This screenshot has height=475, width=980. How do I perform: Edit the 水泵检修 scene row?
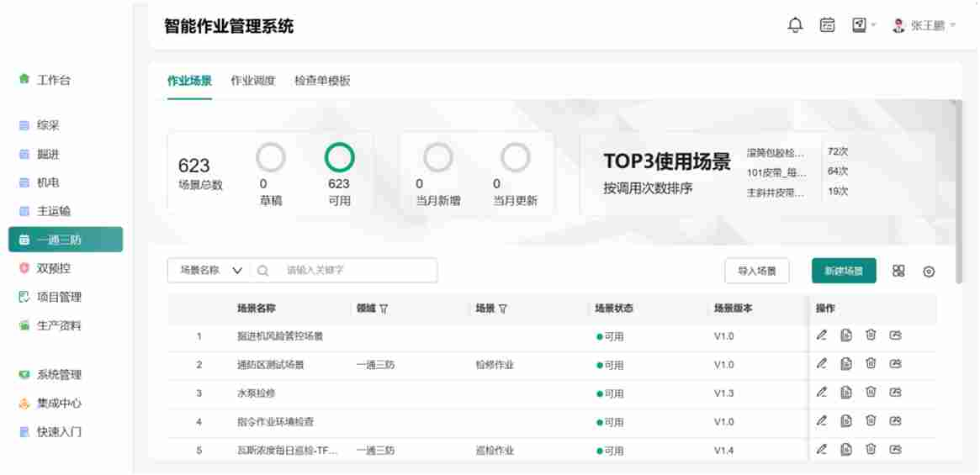coord(822,393)
